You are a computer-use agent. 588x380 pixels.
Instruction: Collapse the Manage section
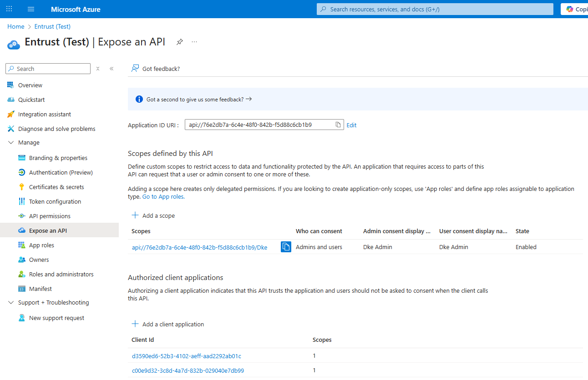click(x=11, y=143)
